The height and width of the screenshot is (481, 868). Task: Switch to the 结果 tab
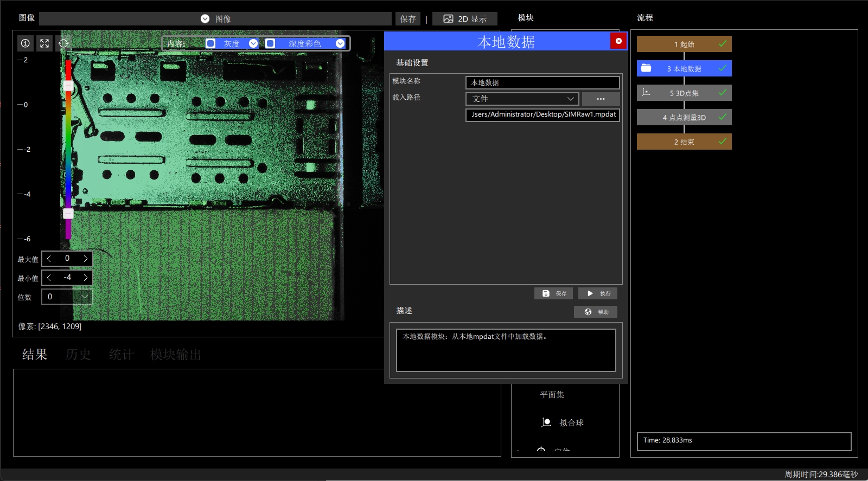pos(35,355)
